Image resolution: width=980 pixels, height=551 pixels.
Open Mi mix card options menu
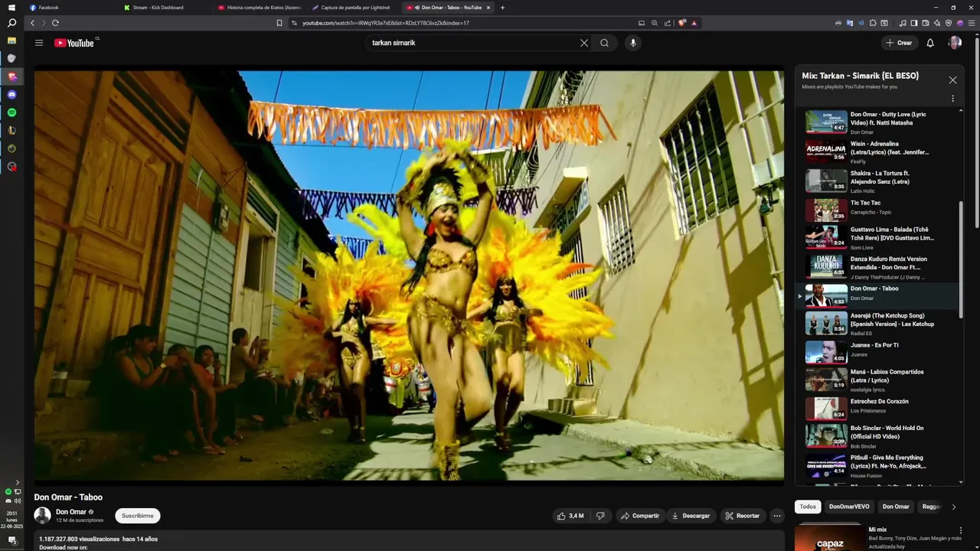pos(961,530)
